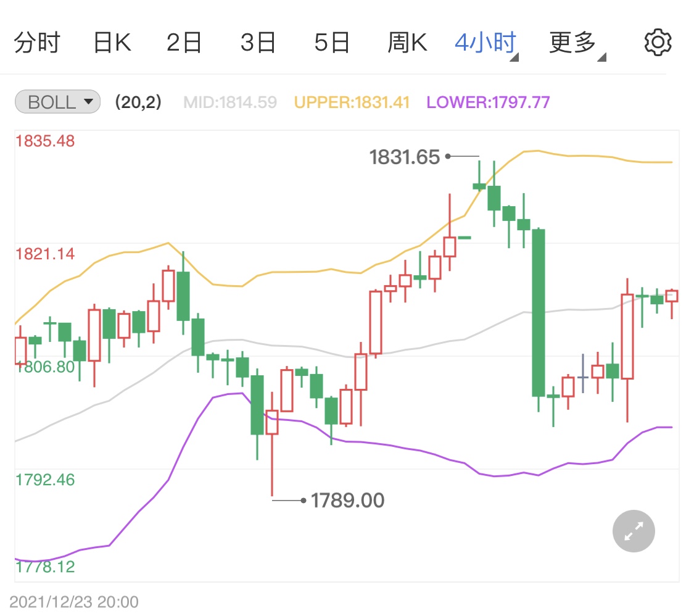694x616 pixels.
Task: Switch to the 日K tab
Action: pos(112,43)
